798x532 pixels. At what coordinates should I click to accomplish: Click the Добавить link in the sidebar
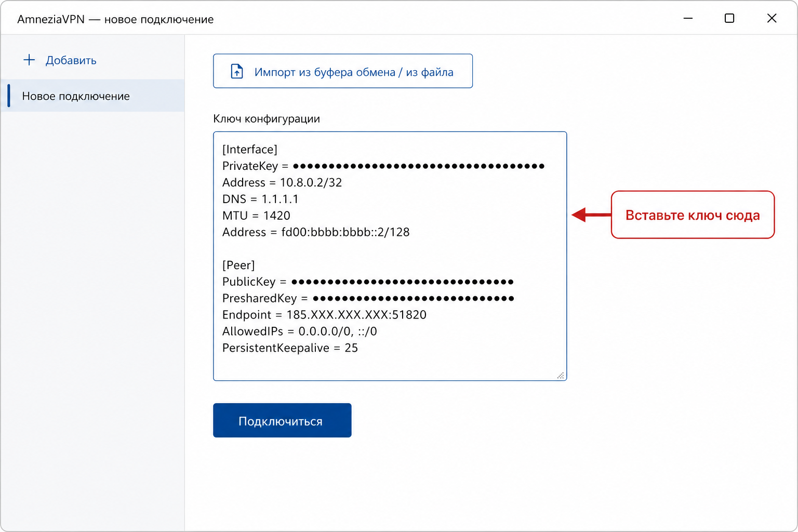point(71,60)
